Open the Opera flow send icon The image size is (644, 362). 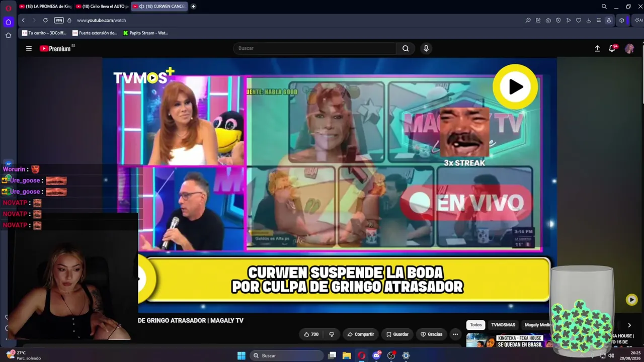point(568,20)
